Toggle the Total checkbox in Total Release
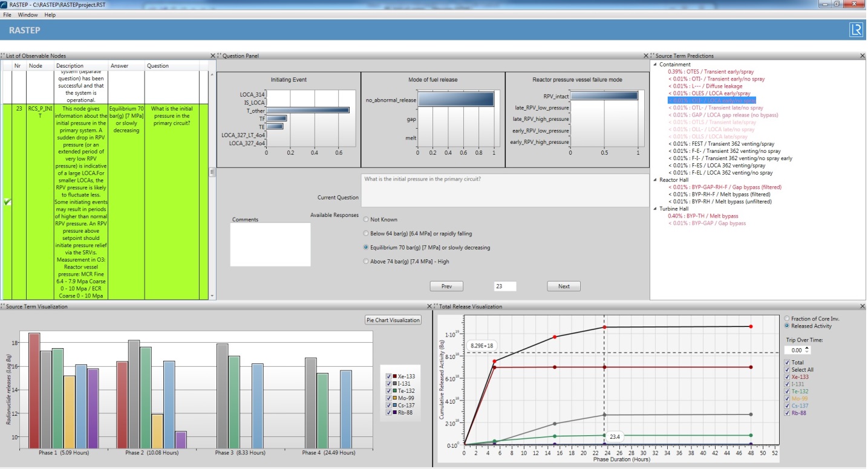 [x=787, y=363]
